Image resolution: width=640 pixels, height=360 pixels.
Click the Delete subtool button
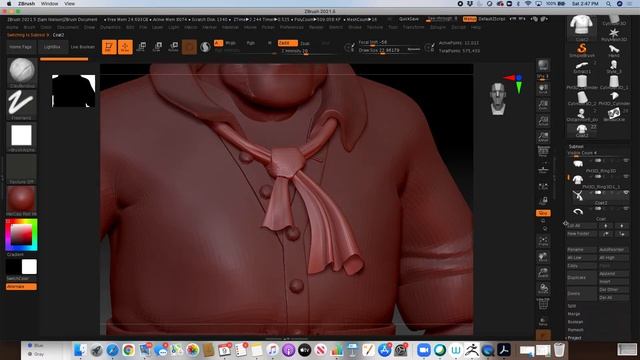pyautogui.click(x=582, y=293)
